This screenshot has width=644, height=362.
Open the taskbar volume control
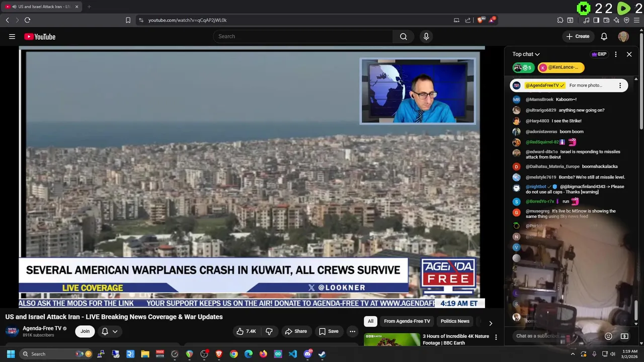pyautogui.click(x=614, y=354)
